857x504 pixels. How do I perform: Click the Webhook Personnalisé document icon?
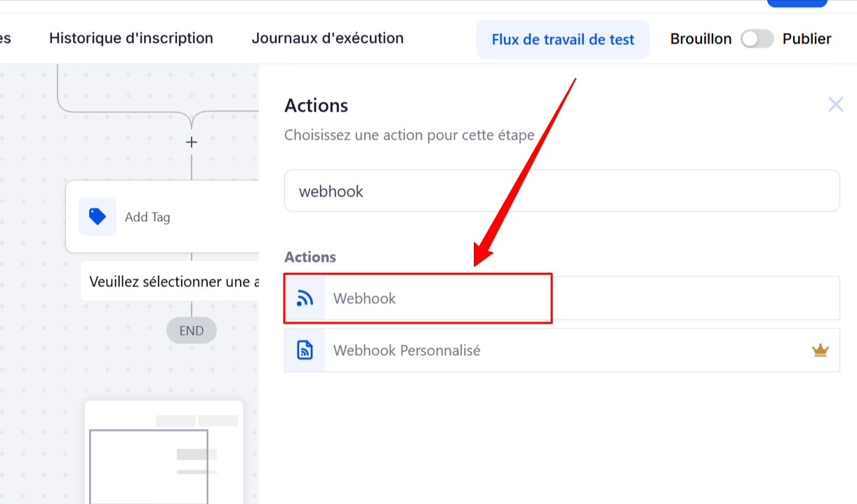[305, 350]
